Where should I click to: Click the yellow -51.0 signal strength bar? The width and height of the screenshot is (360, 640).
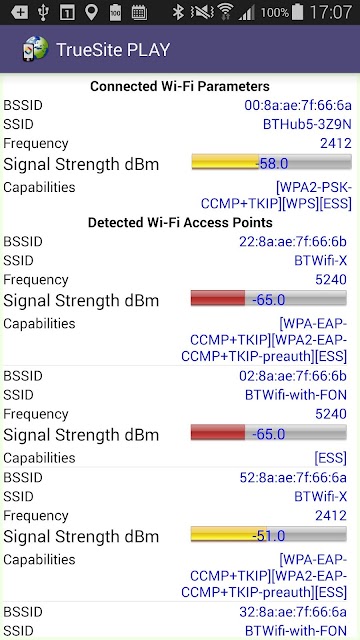coord(269,534)
